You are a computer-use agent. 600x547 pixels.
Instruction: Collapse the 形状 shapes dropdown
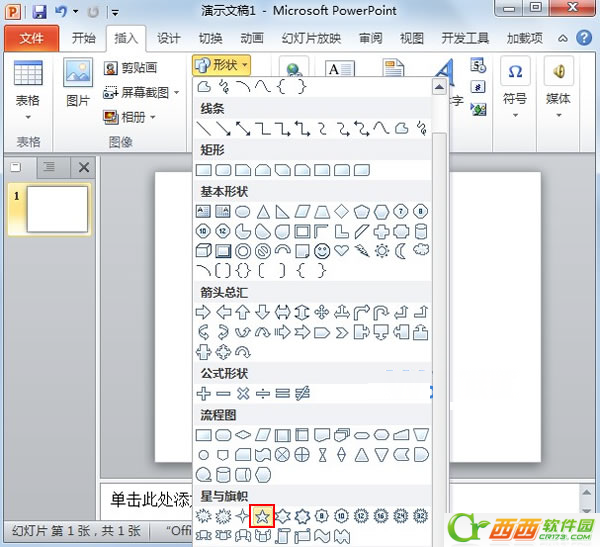221,65
